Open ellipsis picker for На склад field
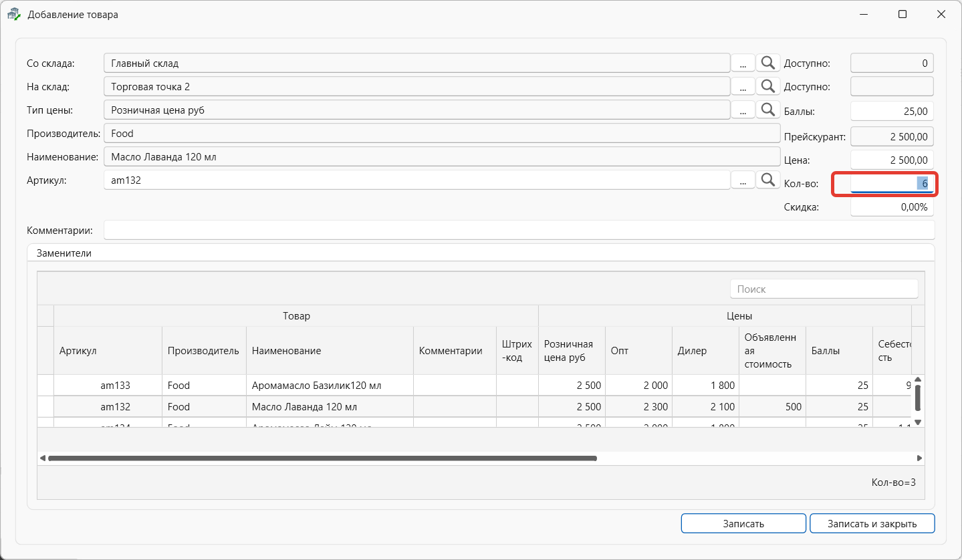The image size is (962, 560). pyautogui.click(x=743, y=86)
